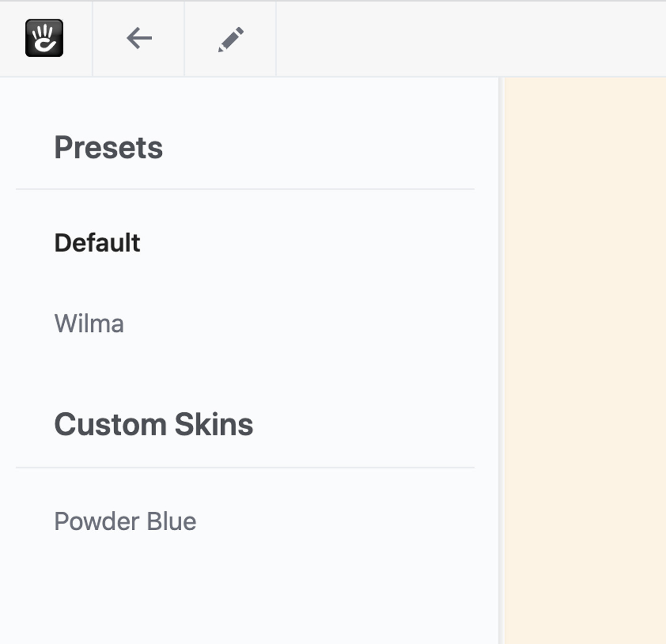Click the vertical divider beside the skins panel

[x=501, y=361]
